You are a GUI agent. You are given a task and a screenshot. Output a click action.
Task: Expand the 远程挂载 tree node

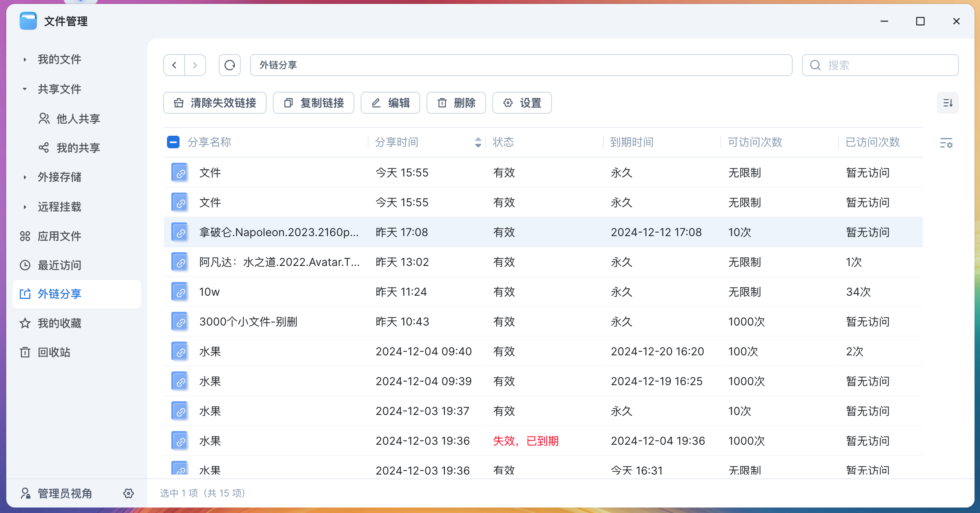[25, 207]
